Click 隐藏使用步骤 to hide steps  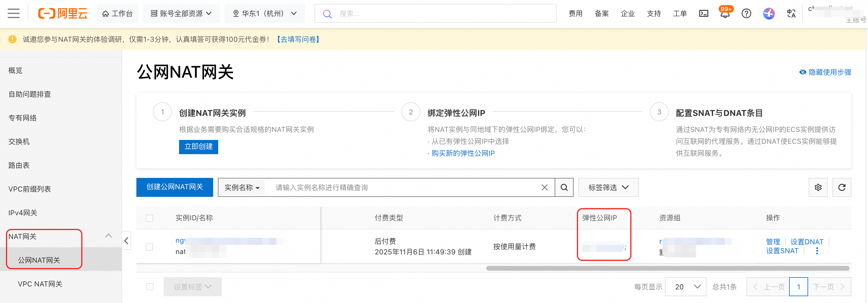(x=825, y=72)
